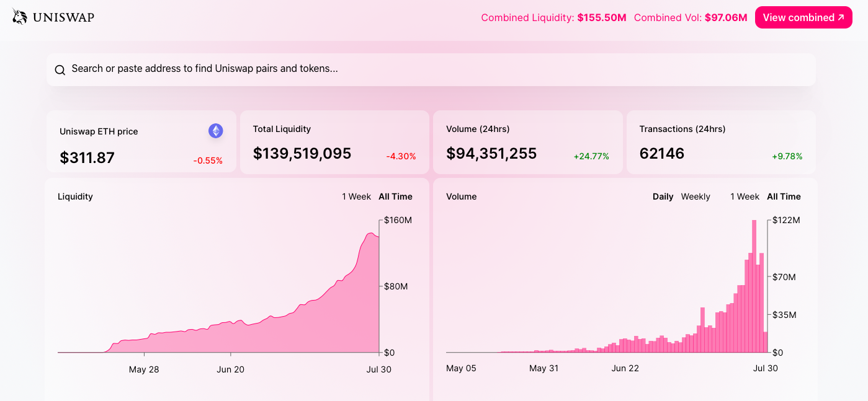Click the -0.55% ETH price change
Viewport: 868px width, 401px height.
(x=208, y=161)
